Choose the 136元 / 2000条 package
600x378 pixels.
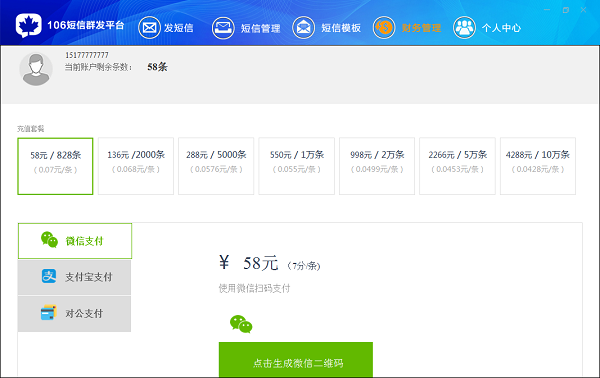(136, 166)
